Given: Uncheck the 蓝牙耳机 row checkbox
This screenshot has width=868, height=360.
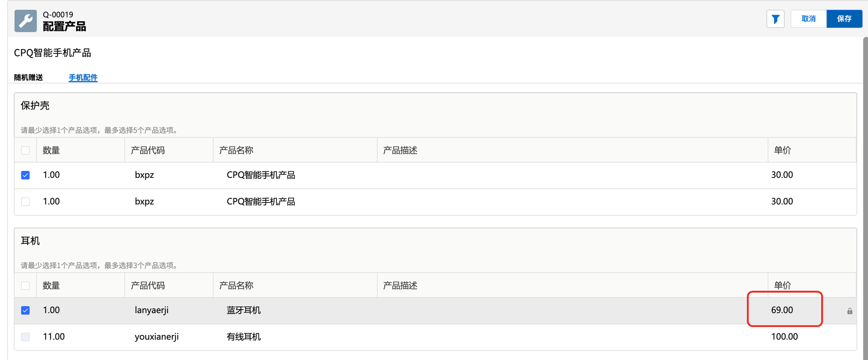Looking at the screenshot, I should 26,311.
